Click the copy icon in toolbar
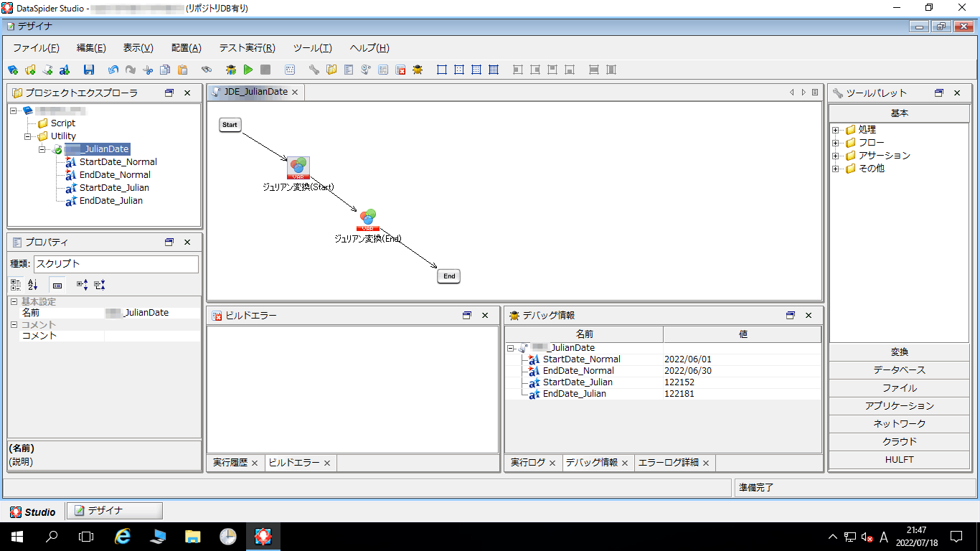Screen dimensions: 980x551 point(165,70)
